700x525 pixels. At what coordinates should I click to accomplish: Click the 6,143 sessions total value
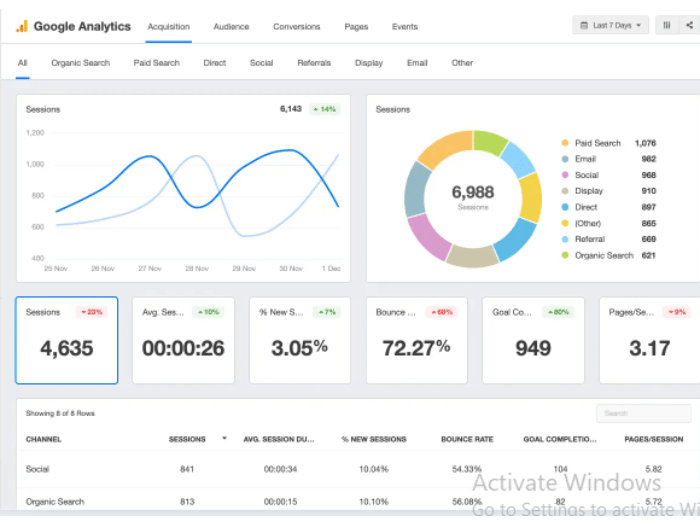coord(291,109)
